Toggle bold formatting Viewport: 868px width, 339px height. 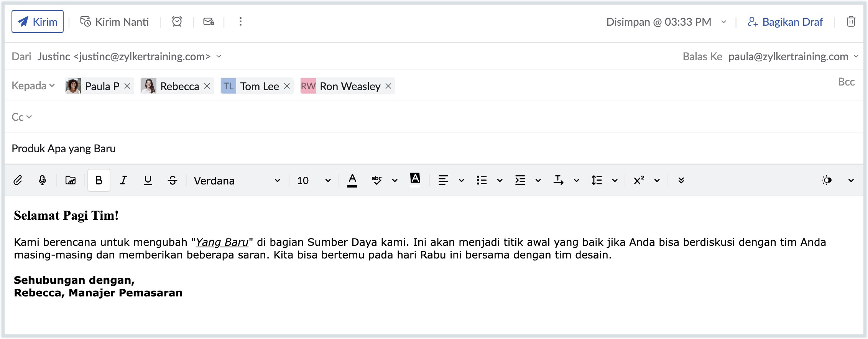[x=99, y=180]
